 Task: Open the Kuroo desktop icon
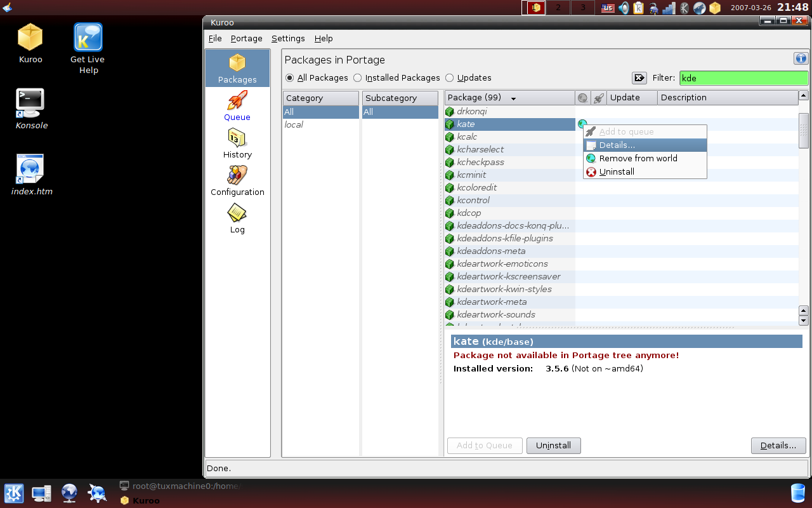click(x=30, y=43)
